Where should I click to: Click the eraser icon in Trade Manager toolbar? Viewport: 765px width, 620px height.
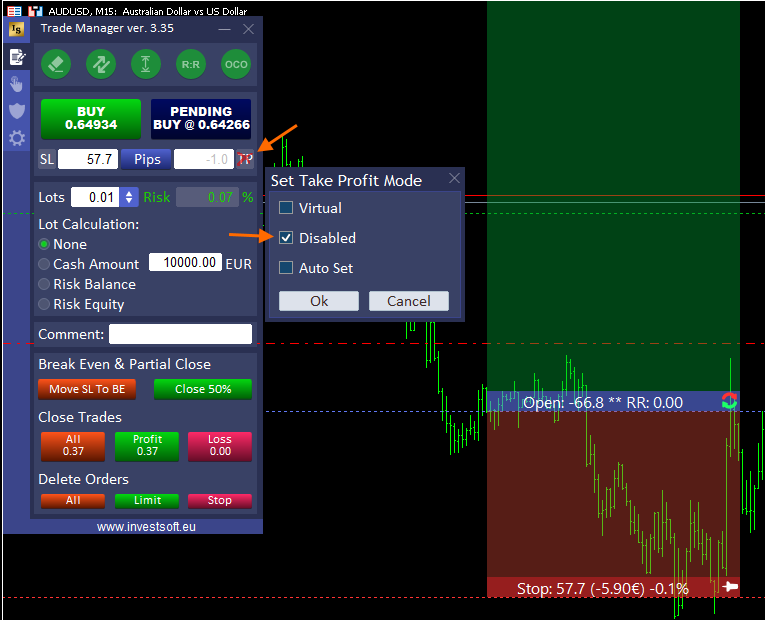pyautogui.click(x=56, y=64)
